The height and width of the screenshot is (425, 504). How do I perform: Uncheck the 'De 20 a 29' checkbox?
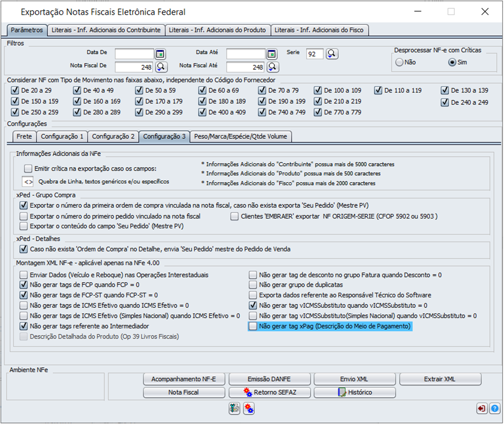pyautogui.click(x=15, y=90)
